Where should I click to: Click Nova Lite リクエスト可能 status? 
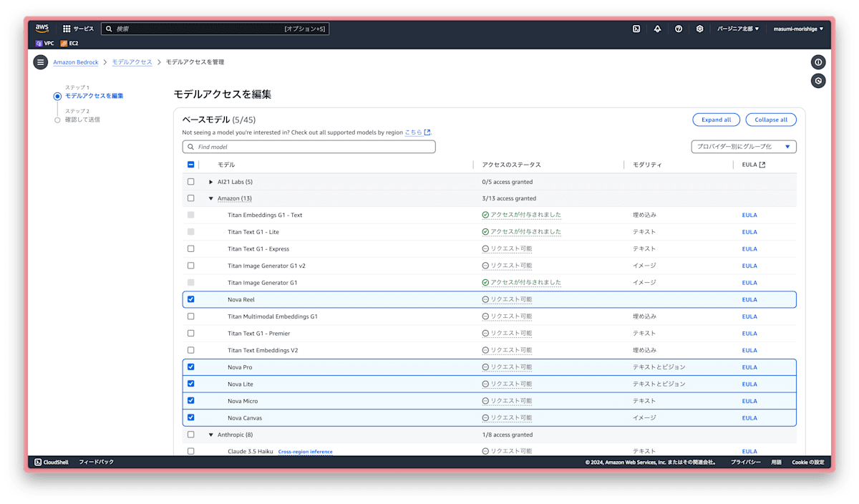click(x=507, y=384)
